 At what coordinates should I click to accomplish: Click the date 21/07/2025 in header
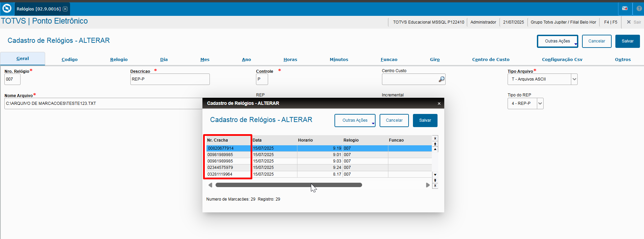(513, 22)
